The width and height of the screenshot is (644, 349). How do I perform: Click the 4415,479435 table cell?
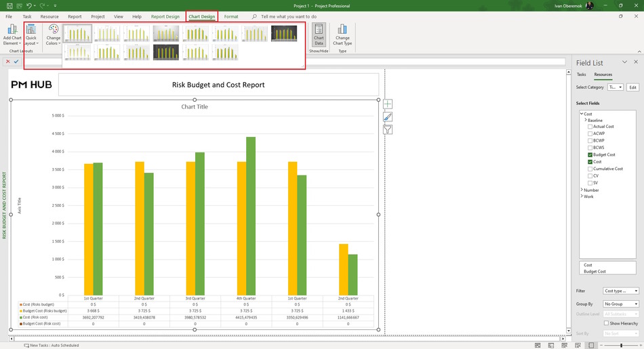(246, 317)
